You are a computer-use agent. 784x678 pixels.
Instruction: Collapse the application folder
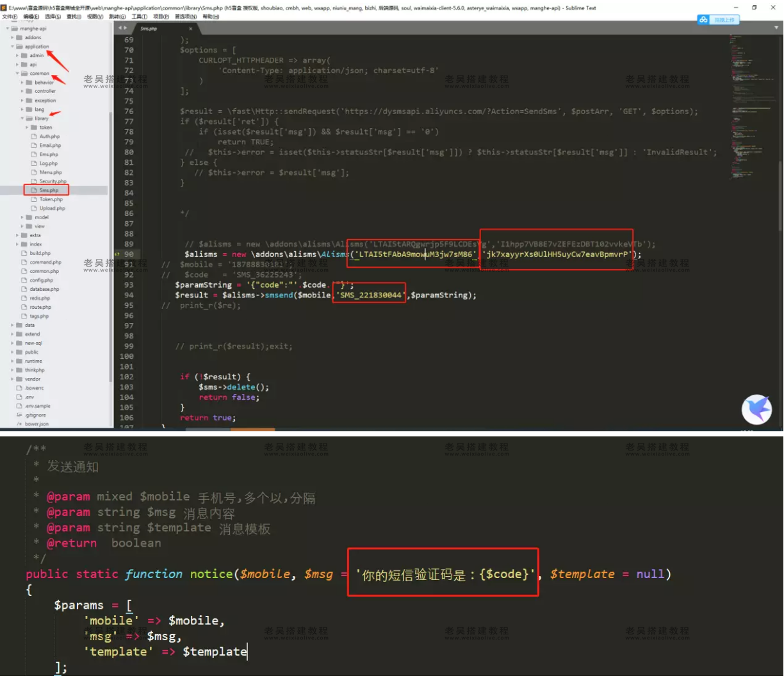click(12, 47)
